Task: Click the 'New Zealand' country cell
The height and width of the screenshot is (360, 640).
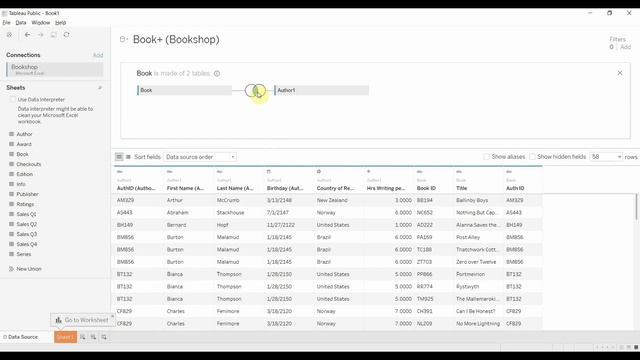Action: click(x=332, y=200)
